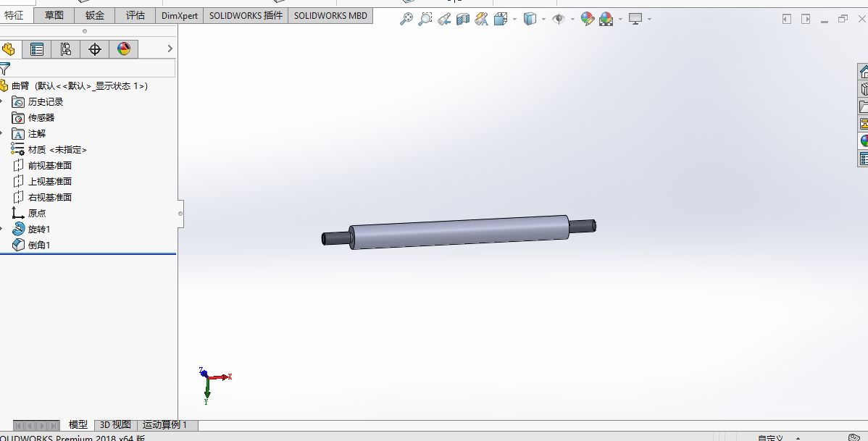The width and height of the screenshot is (868, 441).
Task: Open the DisplayManager color ball tab
Action: click(x=123, y=49)
